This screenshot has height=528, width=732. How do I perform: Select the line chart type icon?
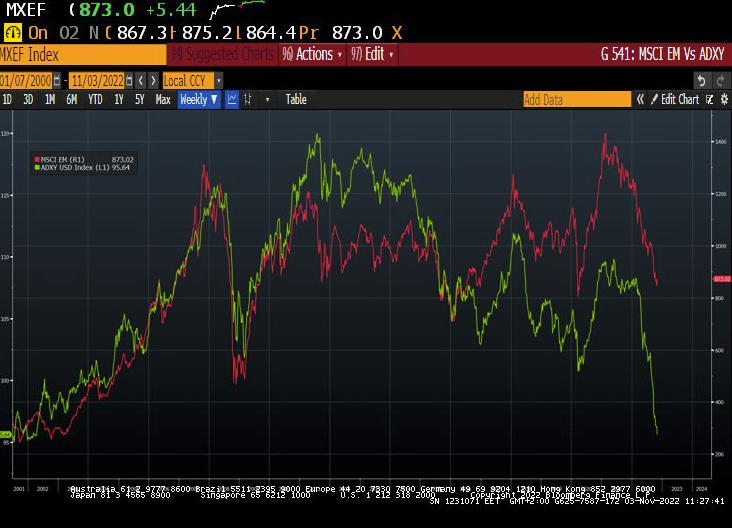pyautogui.click(x=232, y=99)
